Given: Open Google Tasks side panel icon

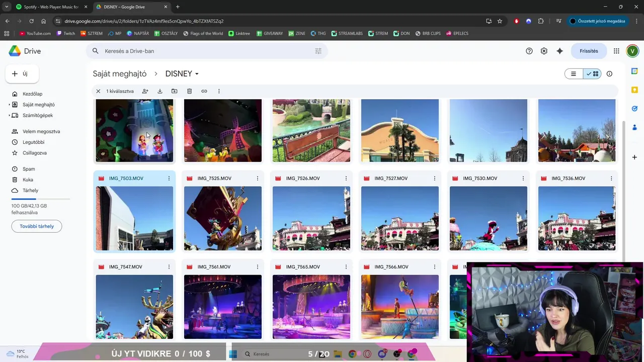Looking at the screenshot, I should click(x=634, y=109).
